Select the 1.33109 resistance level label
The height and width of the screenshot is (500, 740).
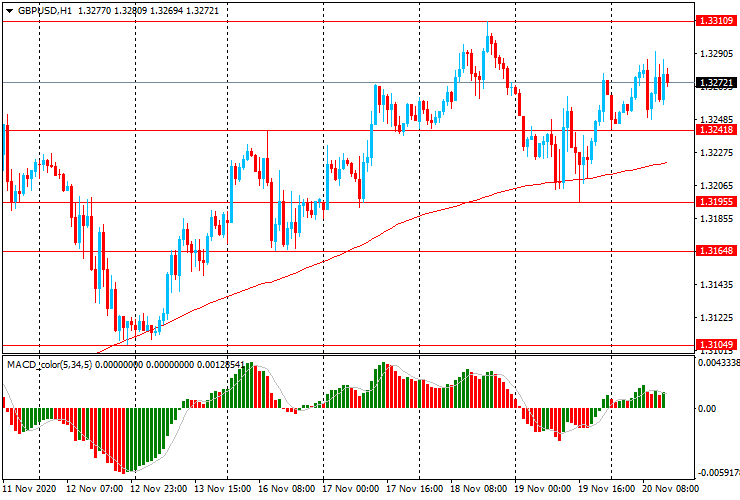(x=716, y=21)
